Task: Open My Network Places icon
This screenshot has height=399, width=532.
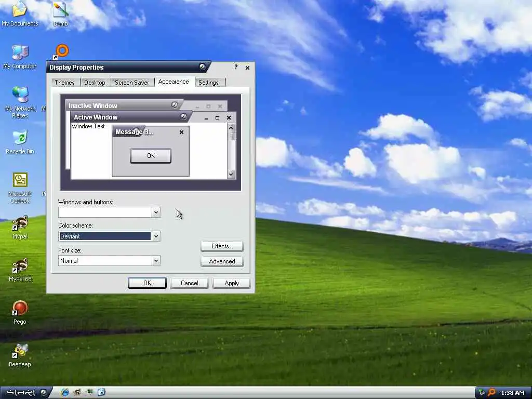Action: point(20,102)
